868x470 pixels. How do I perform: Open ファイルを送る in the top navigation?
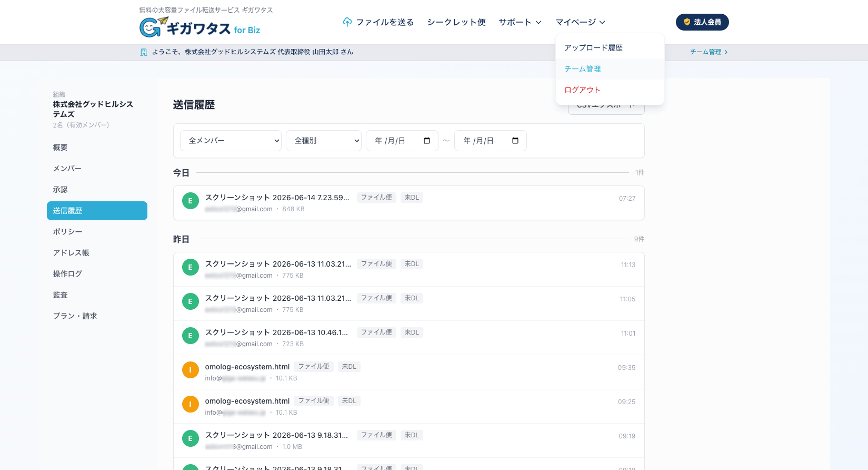pyautogui.click(x=378, y=22)
